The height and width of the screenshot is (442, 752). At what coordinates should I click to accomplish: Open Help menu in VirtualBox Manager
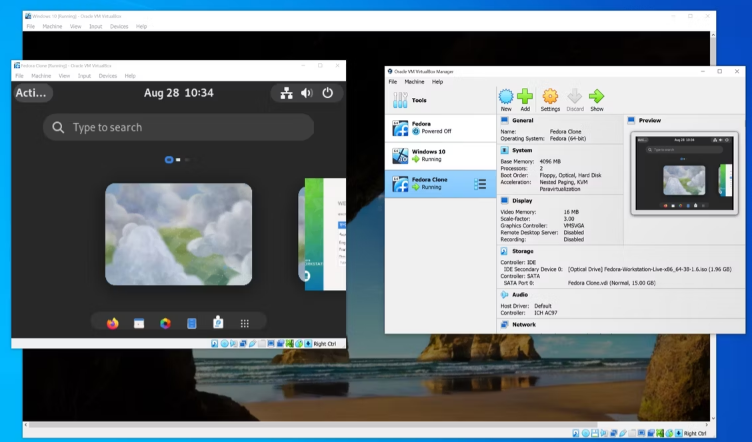click(437, 82)
